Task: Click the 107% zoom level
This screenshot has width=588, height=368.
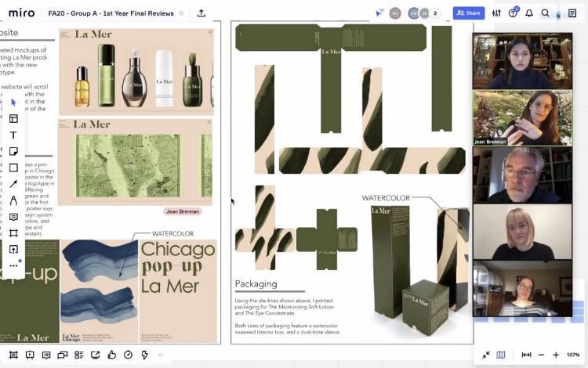Action: [573, 355]
